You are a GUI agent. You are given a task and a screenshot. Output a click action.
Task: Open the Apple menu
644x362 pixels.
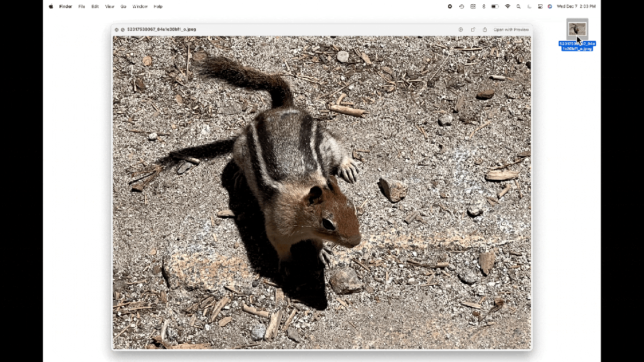(x=51, y=6)
